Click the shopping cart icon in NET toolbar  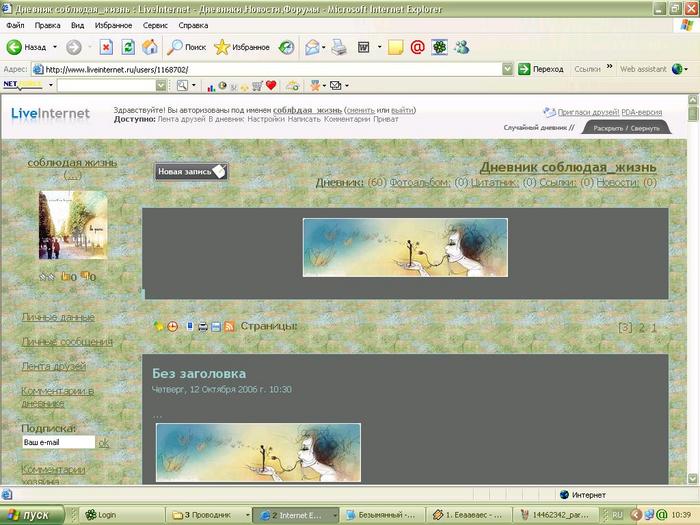click(x=257, y=86)
